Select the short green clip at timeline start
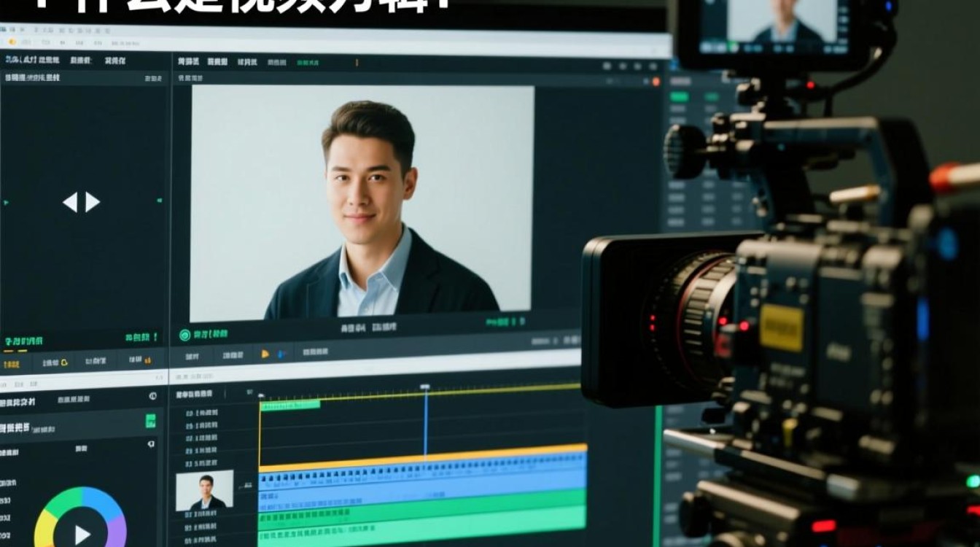Screen dimensions: 980x547 290,405
